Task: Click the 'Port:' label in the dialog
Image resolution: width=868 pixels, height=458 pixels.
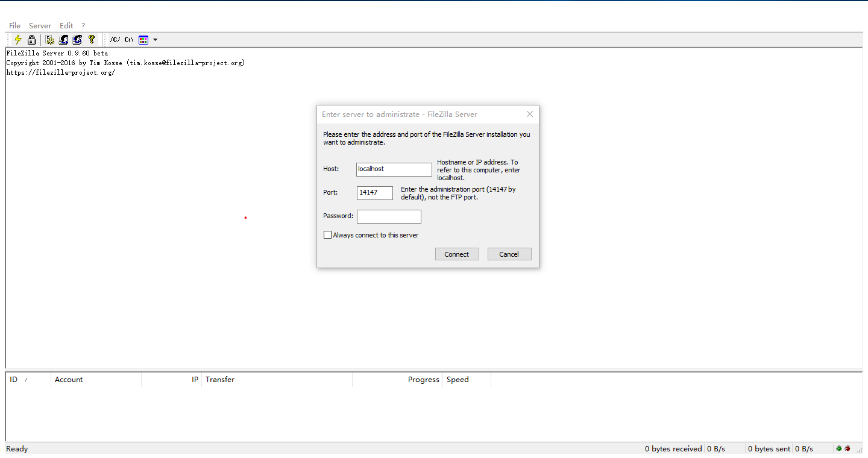Action: [330, 193]
